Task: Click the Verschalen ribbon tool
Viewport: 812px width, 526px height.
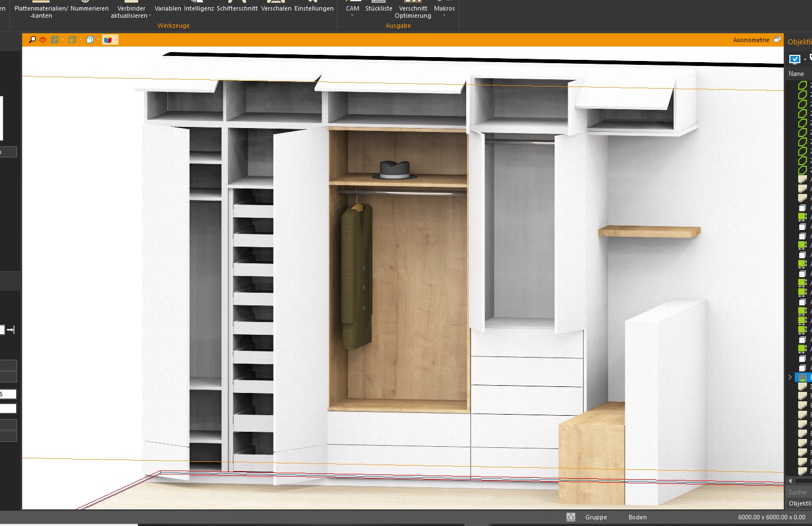Action: click(x=276, y=8)
